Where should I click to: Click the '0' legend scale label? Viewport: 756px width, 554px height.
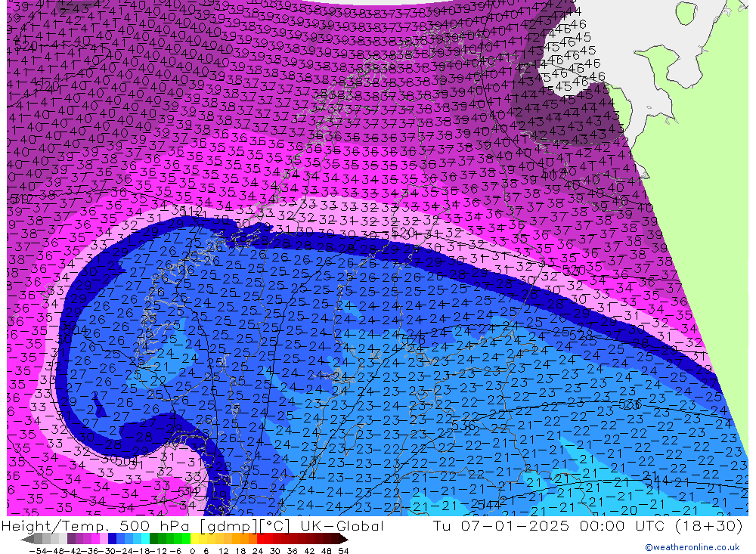pyautogui.click(x=192, y=551)
